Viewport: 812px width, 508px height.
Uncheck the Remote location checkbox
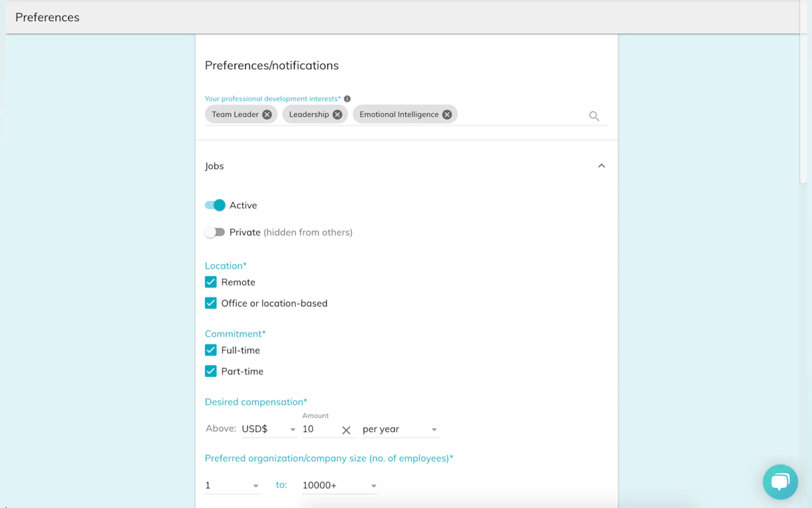(x=210, y=282)
